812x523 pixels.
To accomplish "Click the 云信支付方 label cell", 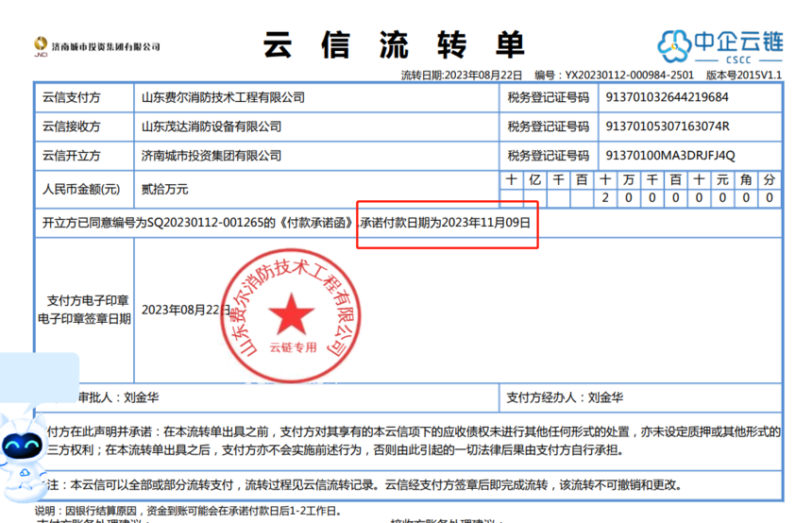I will (84, 97).
